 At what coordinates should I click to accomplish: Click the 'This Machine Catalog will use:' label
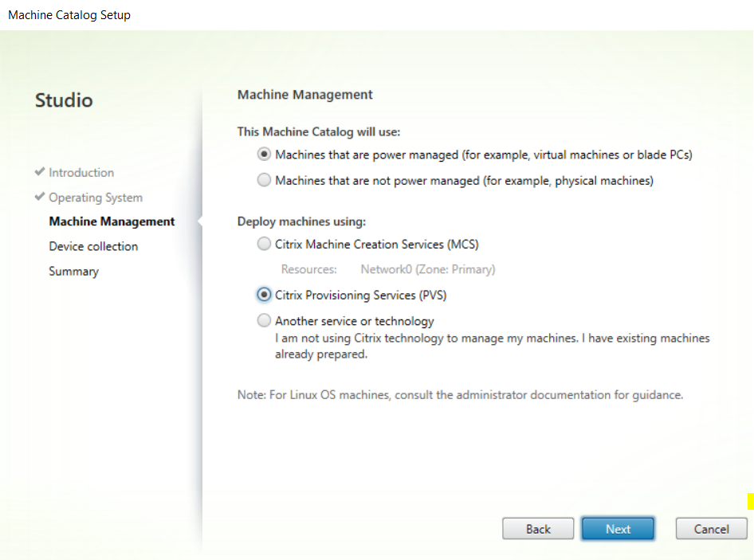[319, 131]
